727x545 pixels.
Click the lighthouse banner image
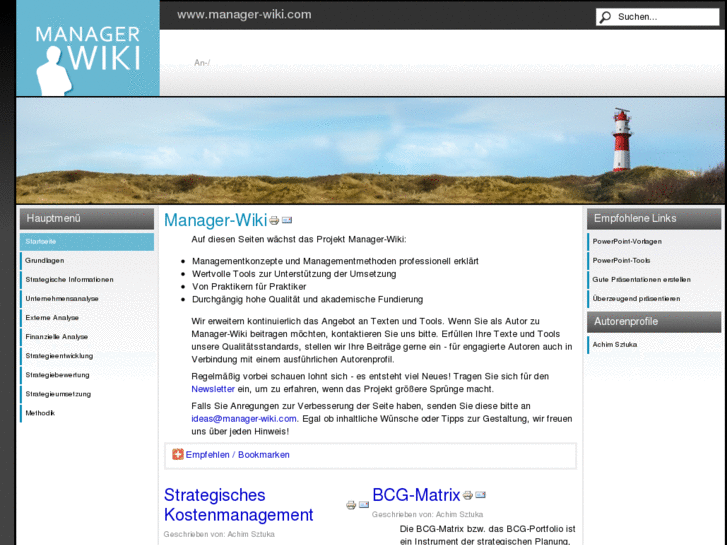(370, 151)
